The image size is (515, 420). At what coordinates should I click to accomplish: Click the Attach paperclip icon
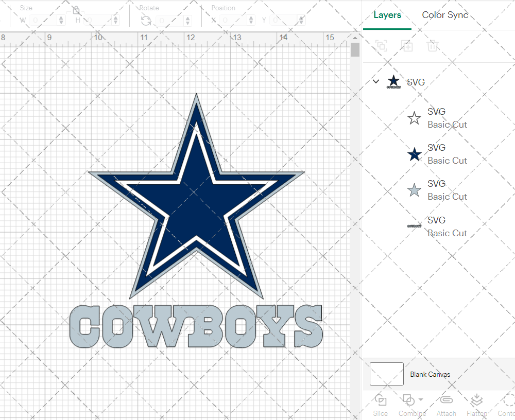(x=446, y=400)
